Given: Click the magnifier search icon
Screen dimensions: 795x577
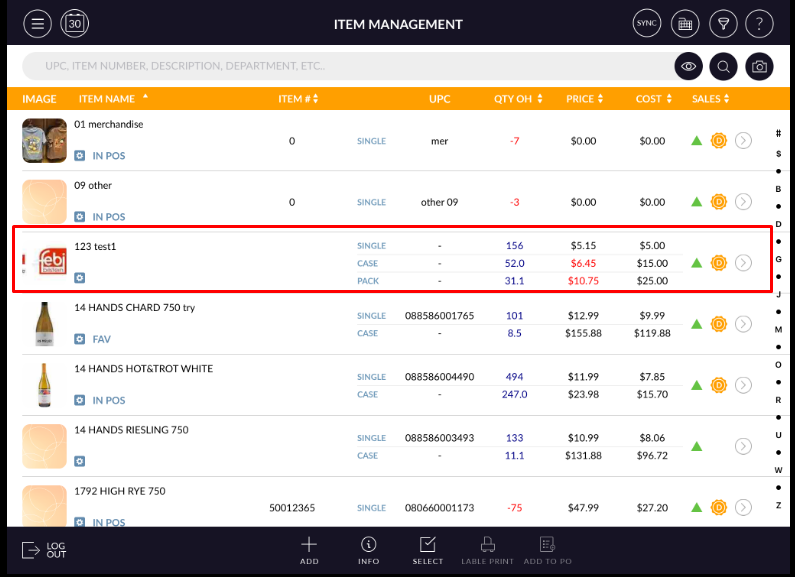Looking at the screenshot, I should click(x=723, y=66).
